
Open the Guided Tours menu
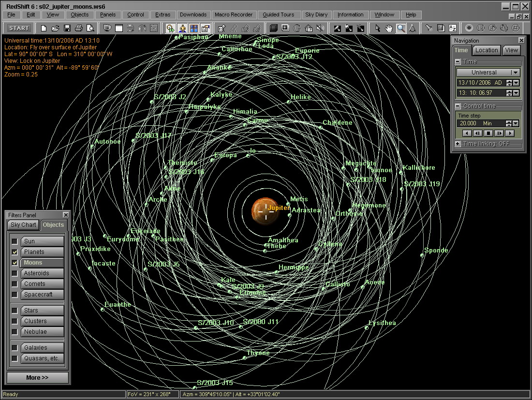click(x=278, y=15)
